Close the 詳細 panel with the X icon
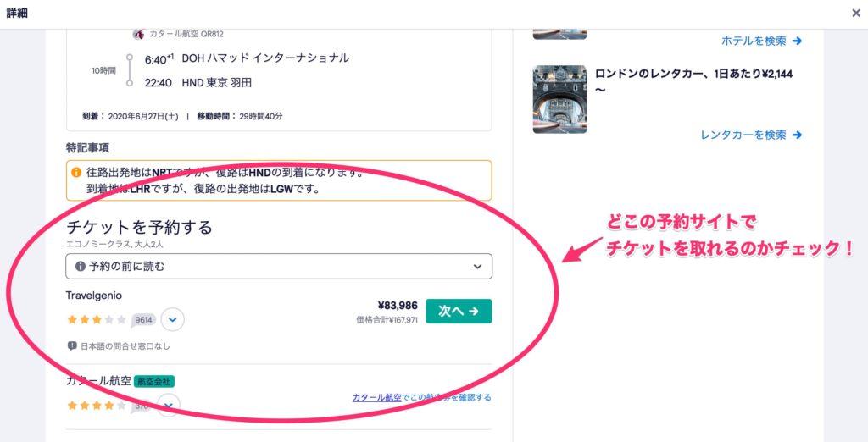868x442 pixels. click(x=856, y=14)
